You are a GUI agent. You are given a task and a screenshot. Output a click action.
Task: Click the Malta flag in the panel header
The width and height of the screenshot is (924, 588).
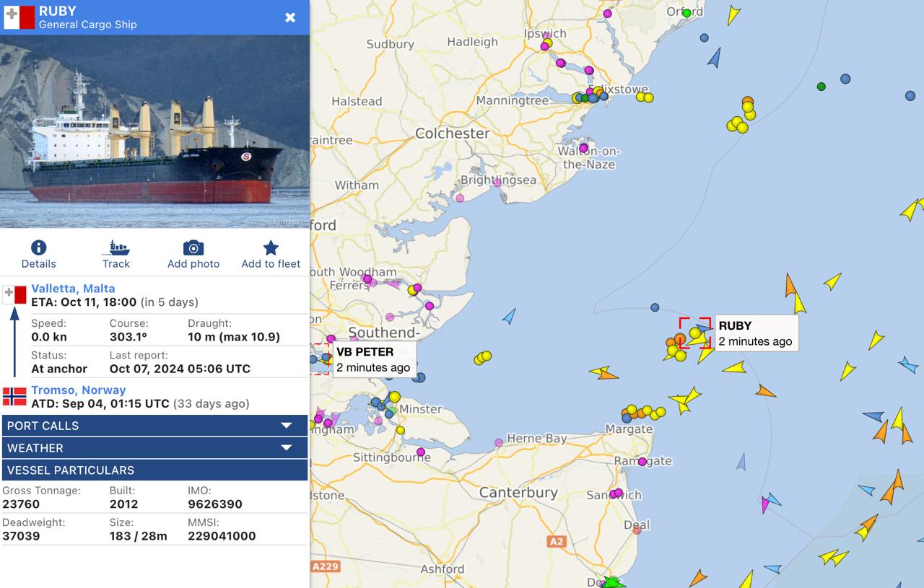point(19,17)
